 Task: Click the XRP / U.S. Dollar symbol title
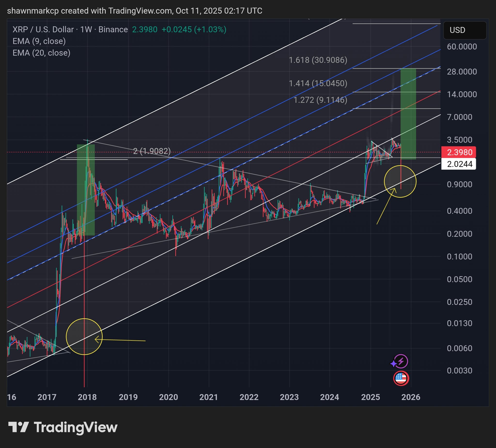pos(43,30)
